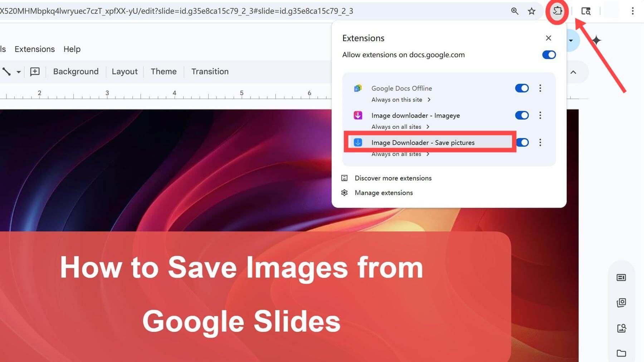Screen dimensions: 644x362
Task: Click the Discover more extensions store icon
Action: click(344, 178)
